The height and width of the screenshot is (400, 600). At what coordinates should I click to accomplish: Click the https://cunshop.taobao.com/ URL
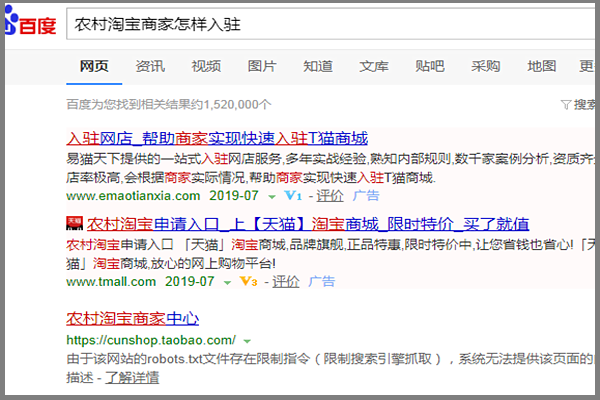coord(151,340)
